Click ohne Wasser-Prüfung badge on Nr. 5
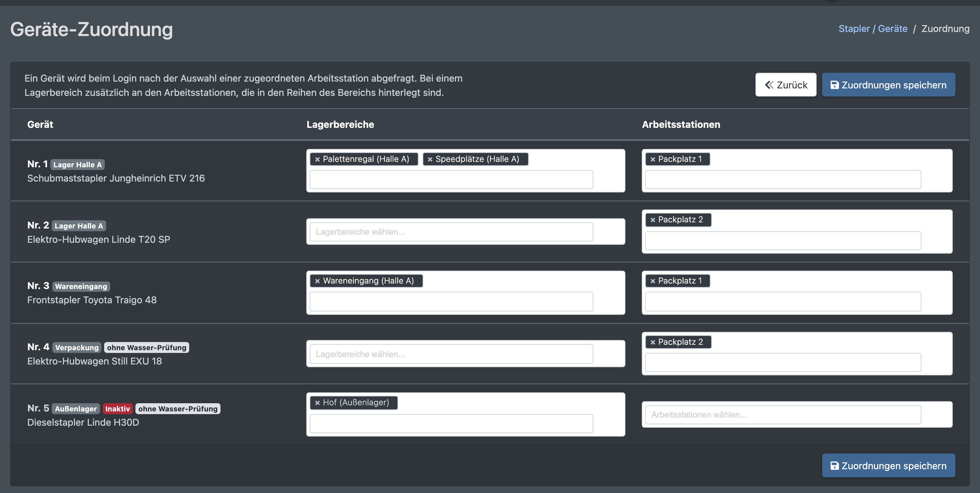This screenshot has height=493, width=980. 178,409
